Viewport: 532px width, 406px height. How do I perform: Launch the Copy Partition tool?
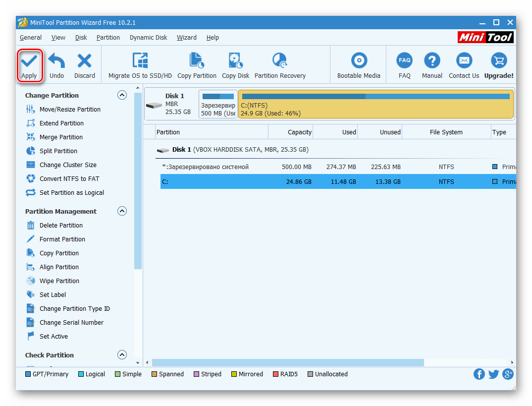tap(197, 61)
